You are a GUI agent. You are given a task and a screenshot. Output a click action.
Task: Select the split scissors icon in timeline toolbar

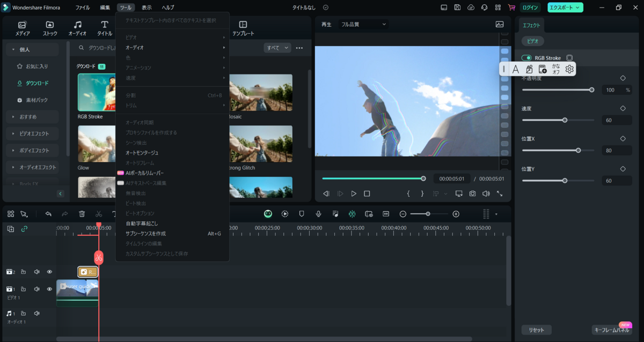(x=99, y=214)
